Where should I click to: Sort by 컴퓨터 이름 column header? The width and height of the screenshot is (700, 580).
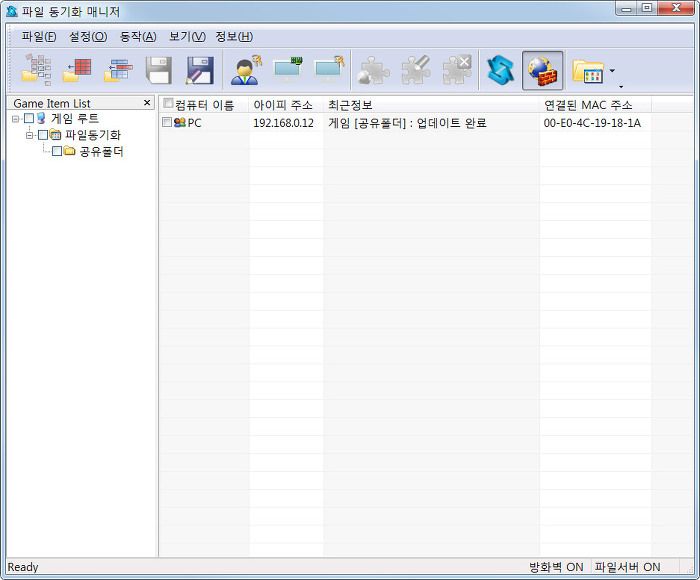pyautogui.click(x=204, y=105)
